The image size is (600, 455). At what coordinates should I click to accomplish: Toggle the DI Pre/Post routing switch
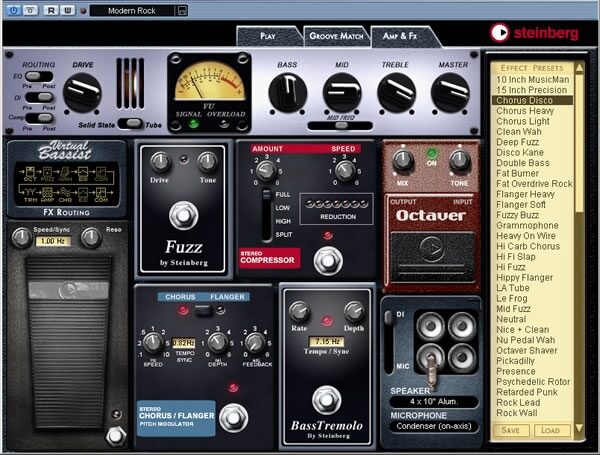pos(39,97)
